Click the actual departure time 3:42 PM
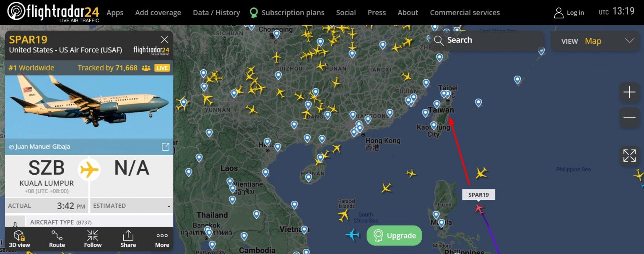The image size is (644, 254). click(x=71, y=206)
